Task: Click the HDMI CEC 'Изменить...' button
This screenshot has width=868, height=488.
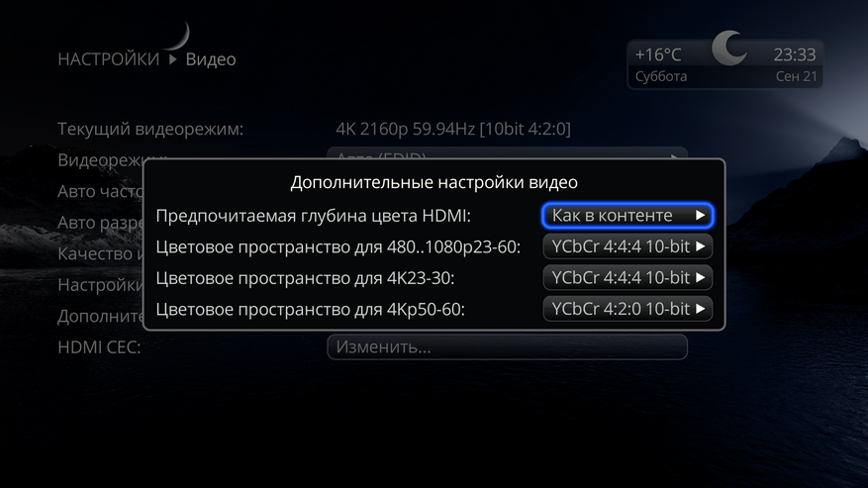Action: click(507, 346)
